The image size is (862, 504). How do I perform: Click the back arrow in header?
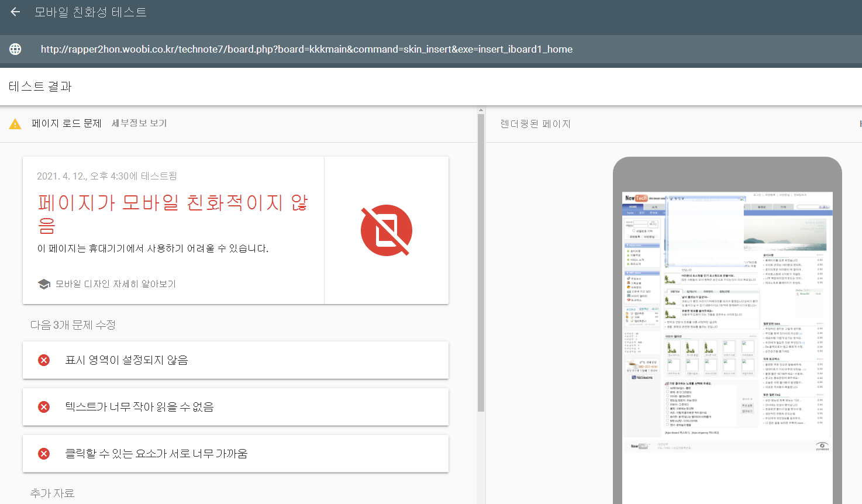pos(15,12)
